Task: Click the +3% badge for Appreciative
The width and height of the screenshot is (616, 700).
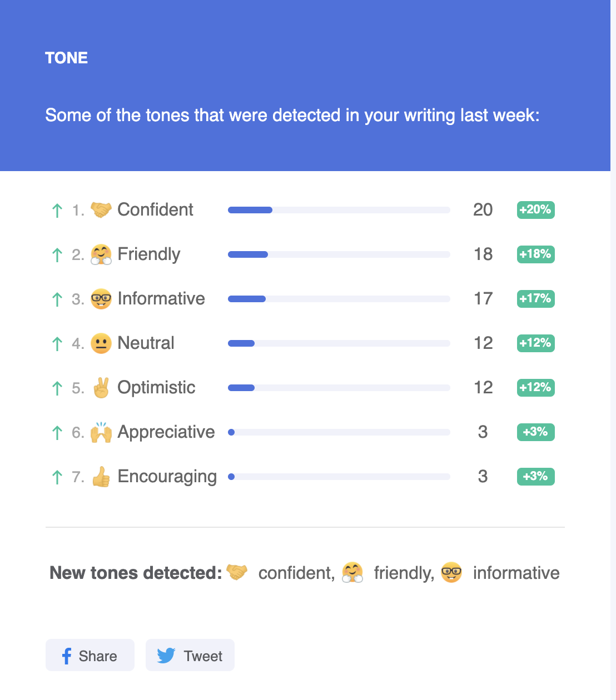Action: 536,432
